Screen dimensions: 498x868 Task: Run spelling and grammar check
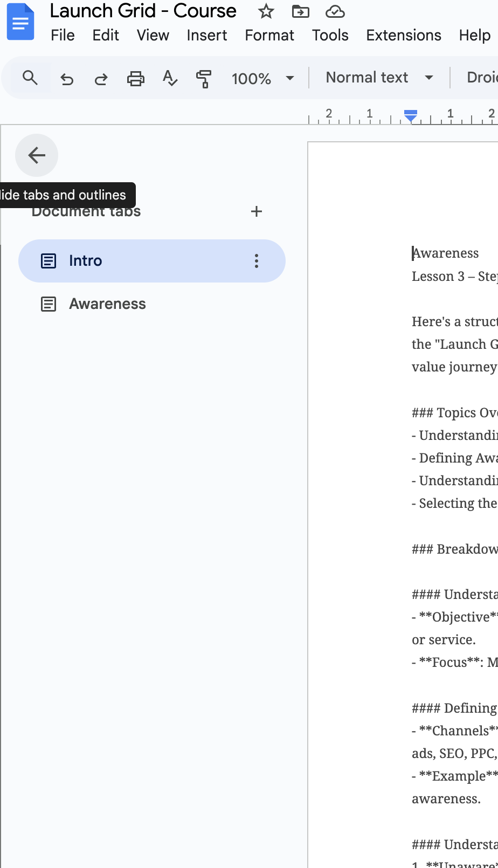pos(170,79)
